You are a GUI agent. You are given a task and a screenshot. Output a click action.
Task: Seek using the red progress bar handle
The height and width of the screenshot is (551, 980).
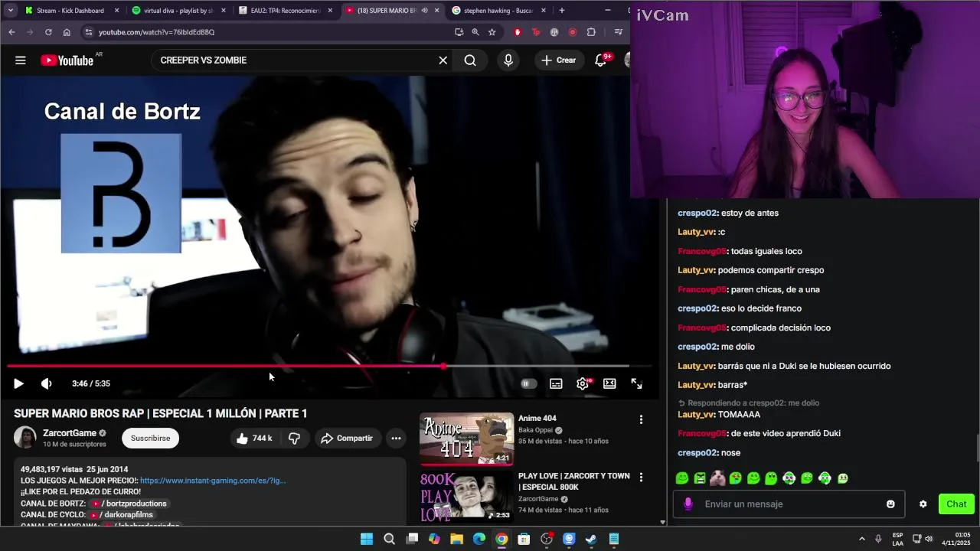444,367
